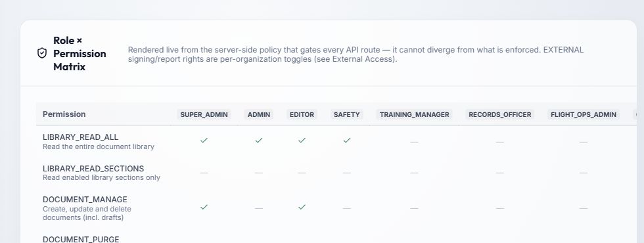Click 'Create, update and delete documents' description
Screen dimensions: 644x243
coord(87,213)
